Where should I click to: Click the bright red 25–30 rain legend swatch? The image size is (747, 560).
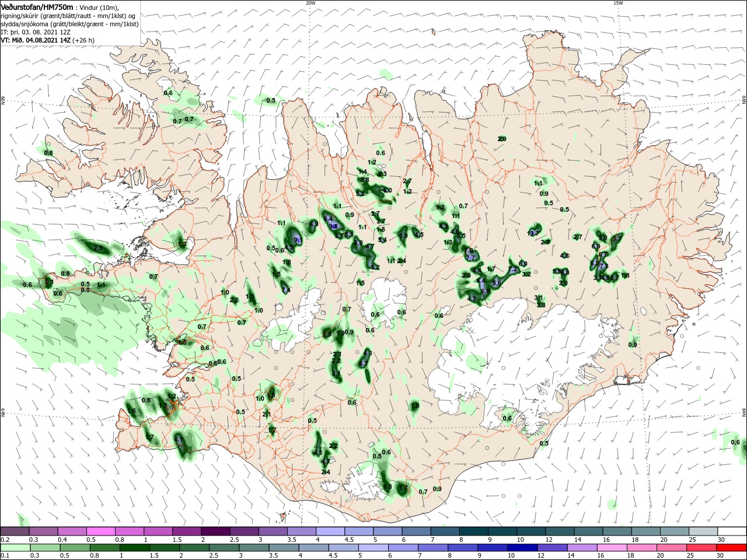pos(732,548)
